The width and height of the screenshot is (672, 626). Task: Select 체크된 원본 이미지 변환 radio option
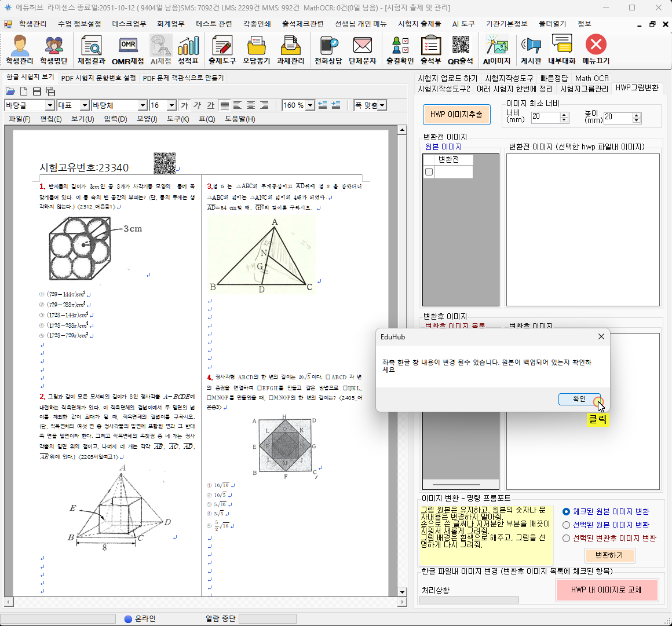[567, 512]
